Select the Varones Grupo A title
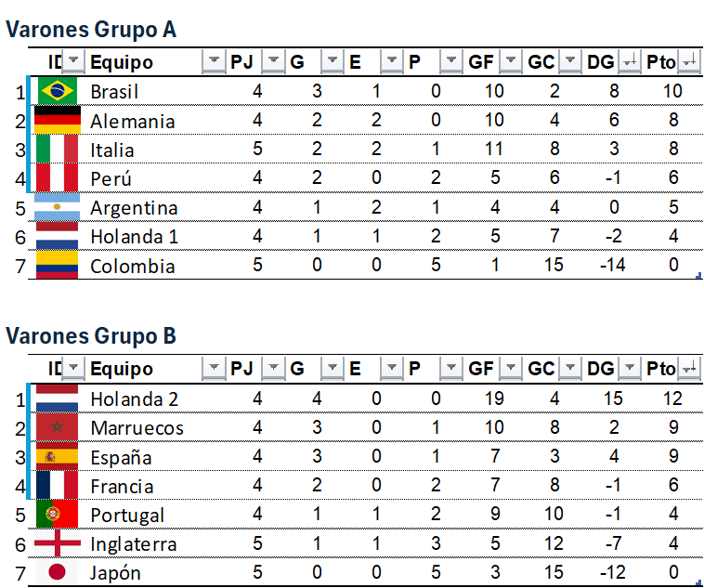The height and width of the screenshot is (588, 704). 91,31
